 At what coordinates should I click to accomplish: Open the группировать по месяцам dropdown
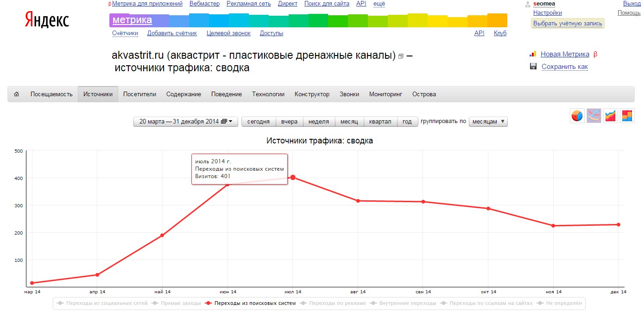(488, 122)
